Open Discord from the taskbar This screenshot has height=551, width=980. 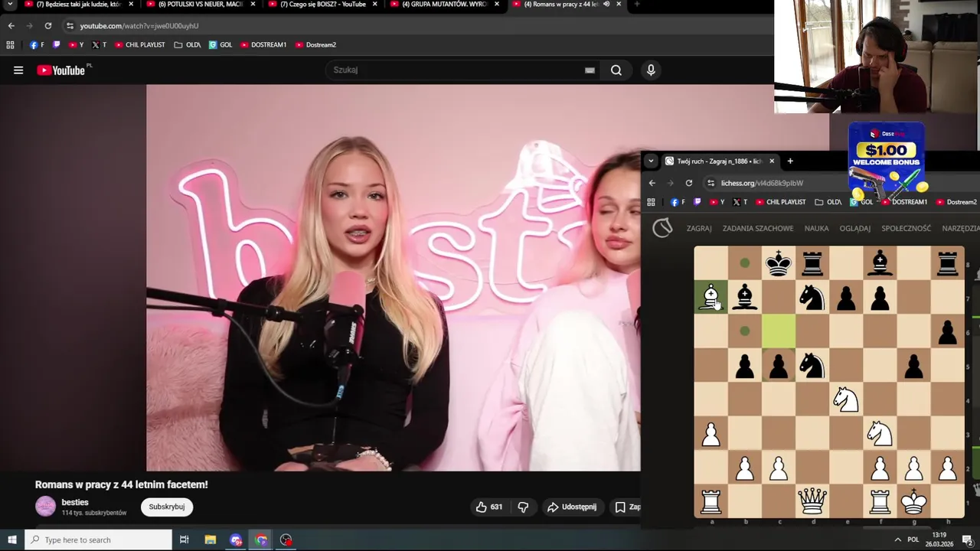pos(236,540)
